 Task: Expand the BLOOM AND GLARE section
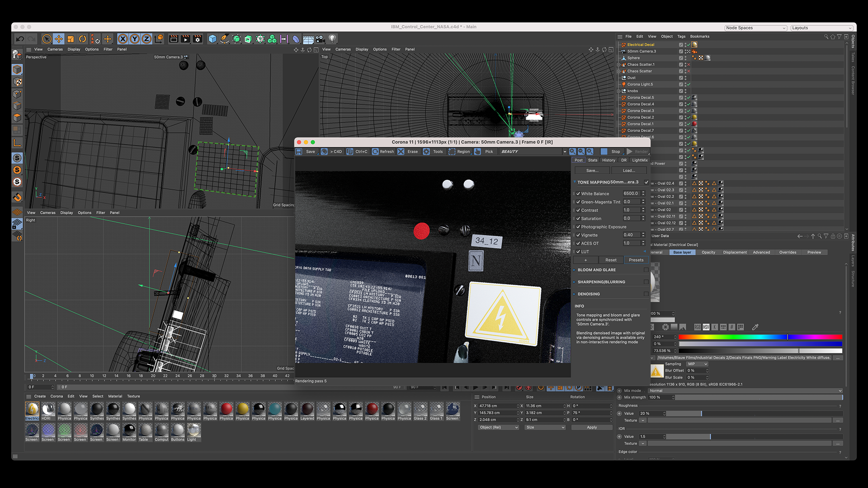[x=575, y=270]
